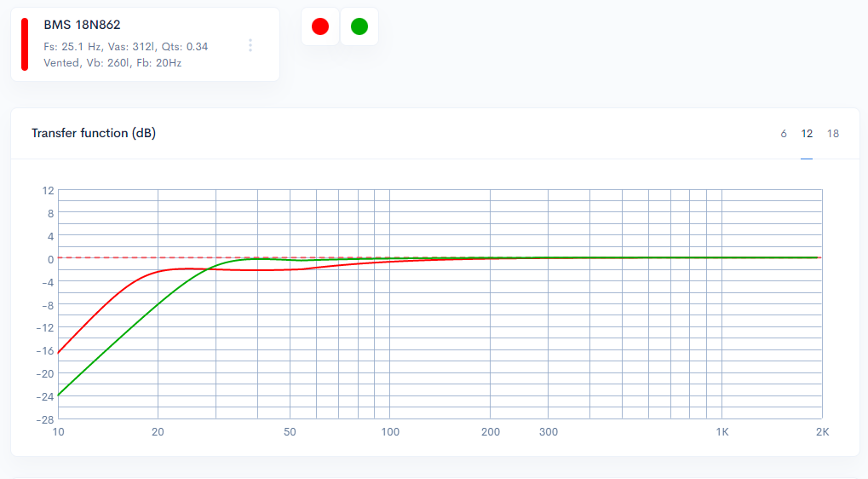Select the 12 dB range tab
The image size is (868, 479).
coord(807,134)
